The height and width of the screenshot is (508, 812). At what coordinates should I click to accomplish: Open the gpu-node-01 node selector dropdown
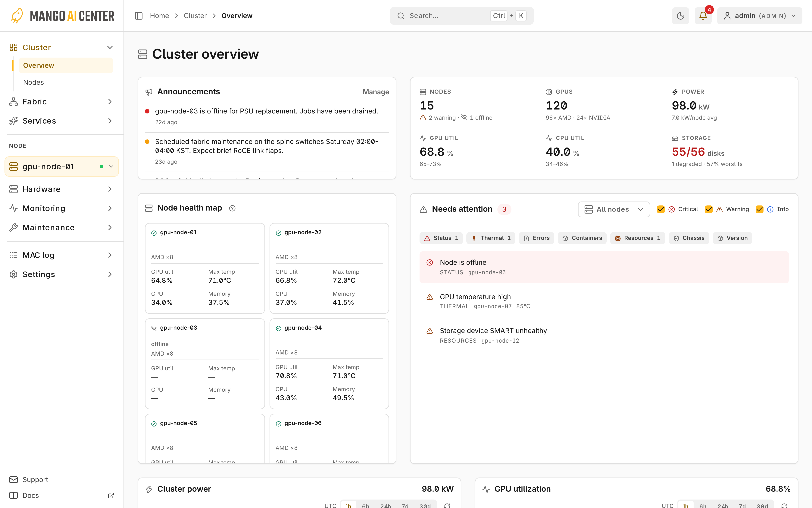click(62, 167)
